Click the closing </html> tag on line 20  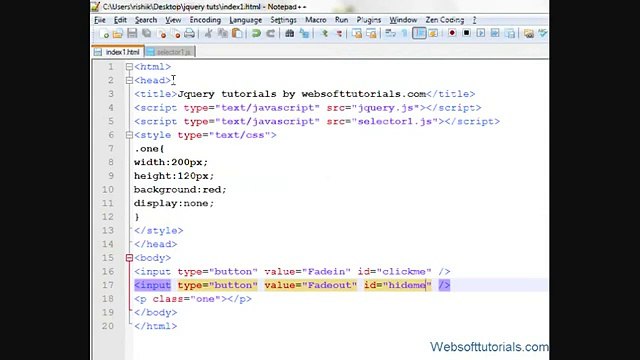(x=156, y=326)
